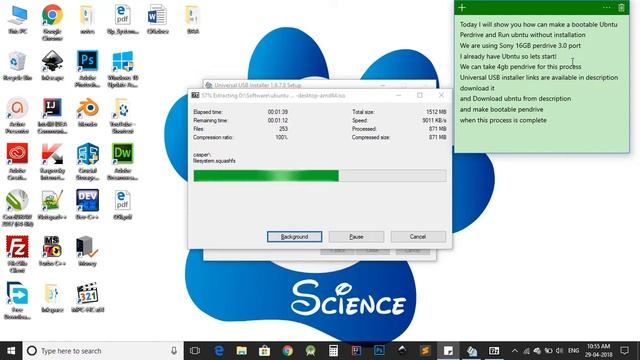Select the Blender desktop shortcut

tap(87, 113)
